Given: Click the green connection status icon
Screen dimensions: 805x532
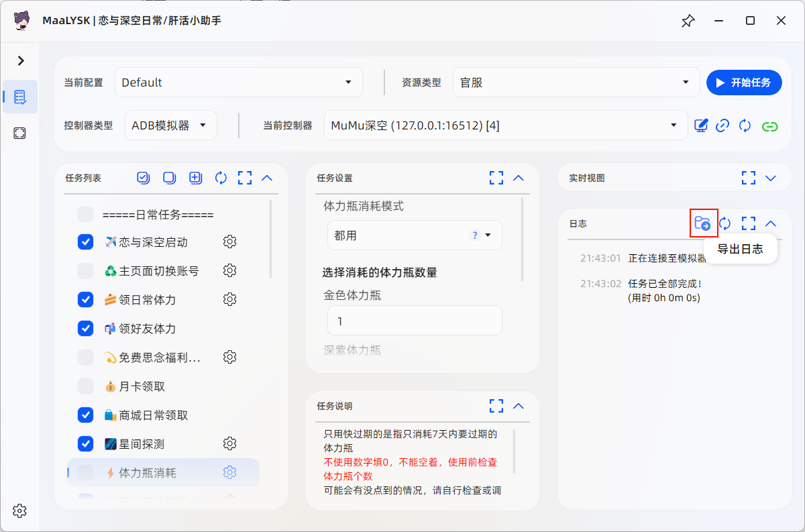Looking at the screenshot, I should [x=770, y=125].
